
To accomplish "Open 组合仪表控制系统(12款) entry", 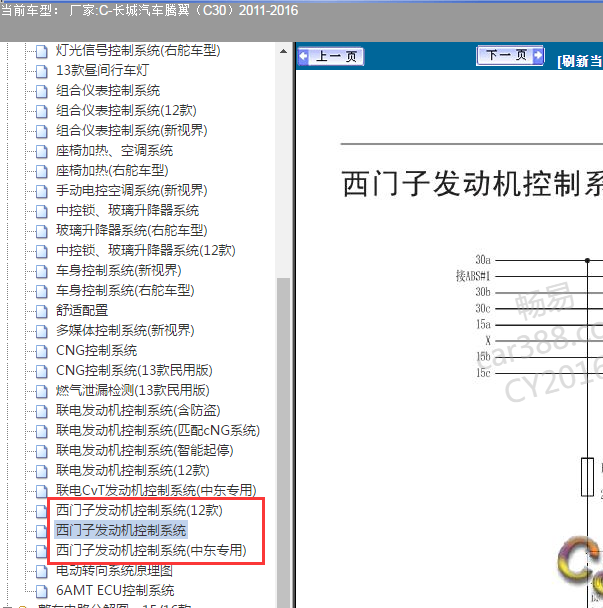I will click(x=126, y=111).
